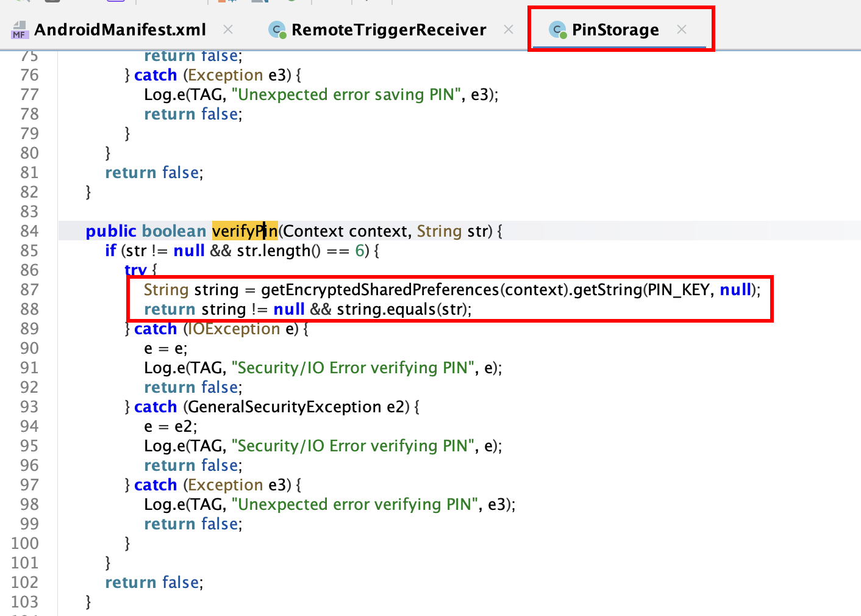Click the RemoteTriggerReceiver class icon
Image resolution: width=861 pixels, height=616 pixels.
click(277, 30)
